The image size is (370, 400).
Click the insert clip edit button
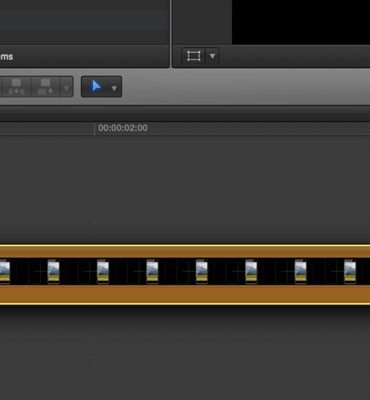point(16,87)
